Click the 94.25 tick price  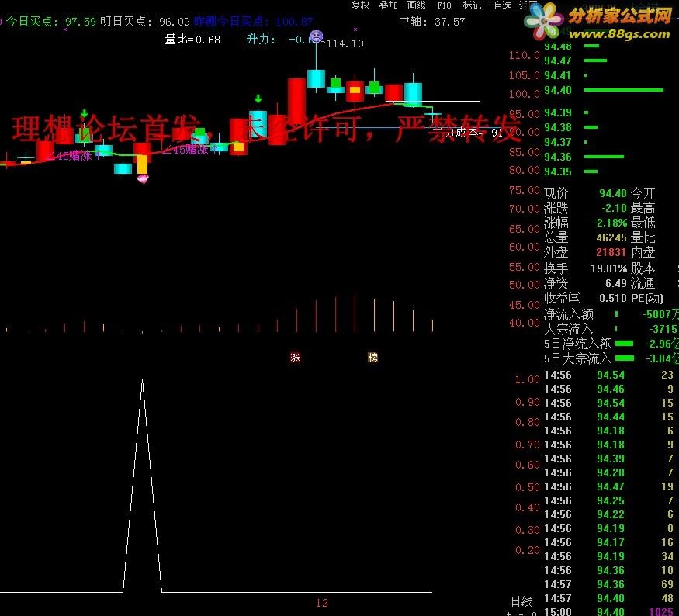[x=611, y=500]
